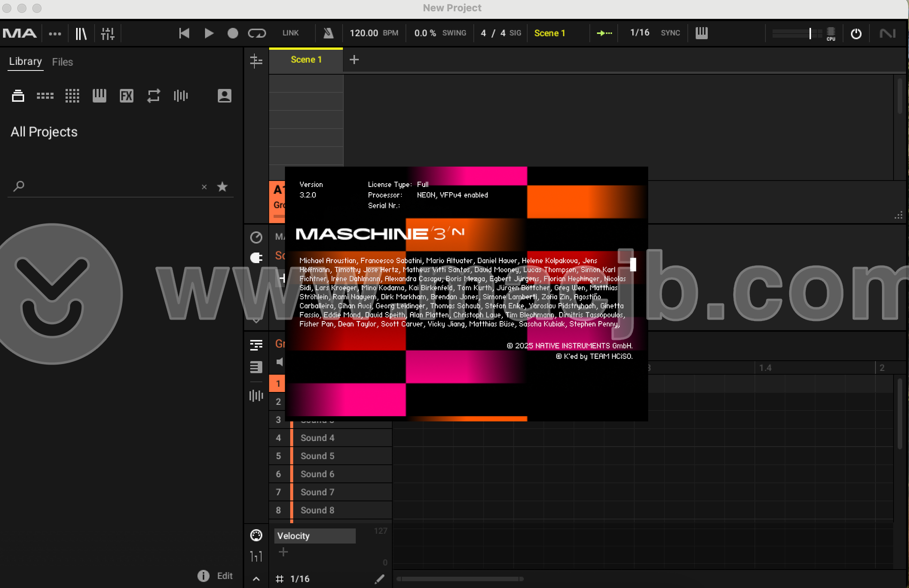Add a modulation lane with plus
This screenshot has height=588, width=909.
pyautogui.click(x=283, y=552)
